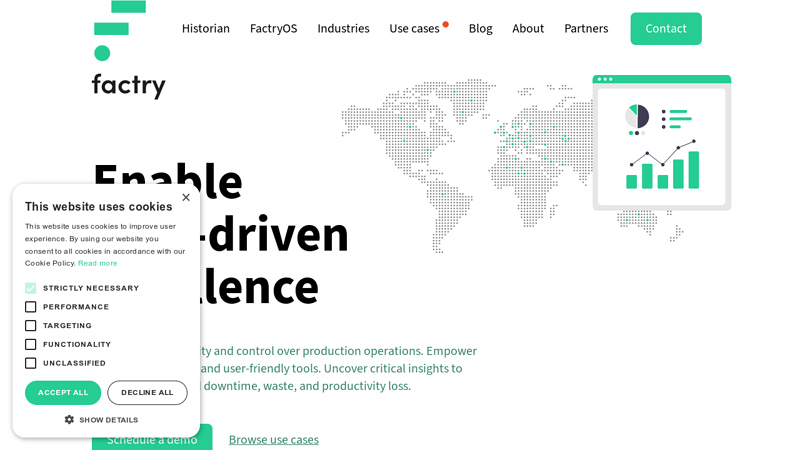Toggle the Strictly Necessary checkbox

pyautogui.click(x=31, y=288)
